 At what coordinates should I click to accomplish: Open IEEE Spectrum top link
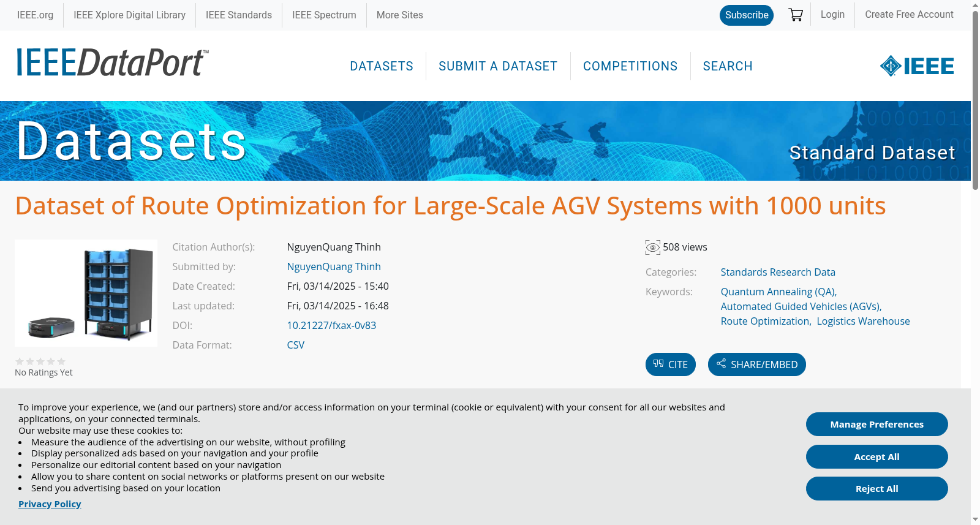(324, 15)
